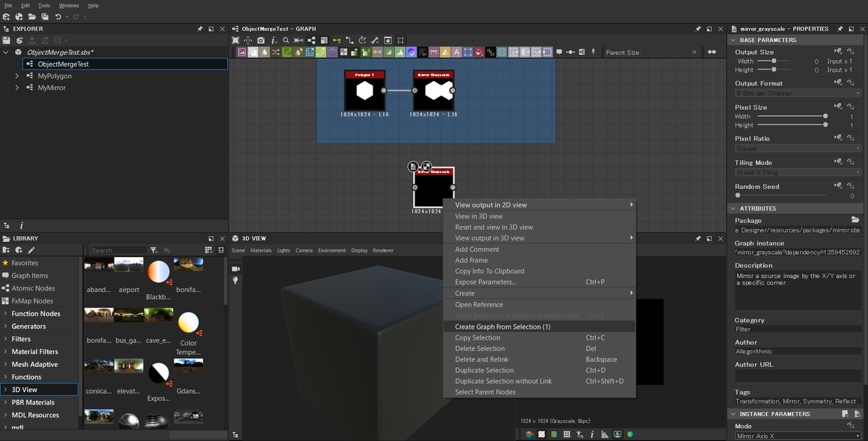The height and width of the screenshot is (441, 868).
Task: Open the Mode Mirror Axis X dropdown
Action: pos(799,437)
